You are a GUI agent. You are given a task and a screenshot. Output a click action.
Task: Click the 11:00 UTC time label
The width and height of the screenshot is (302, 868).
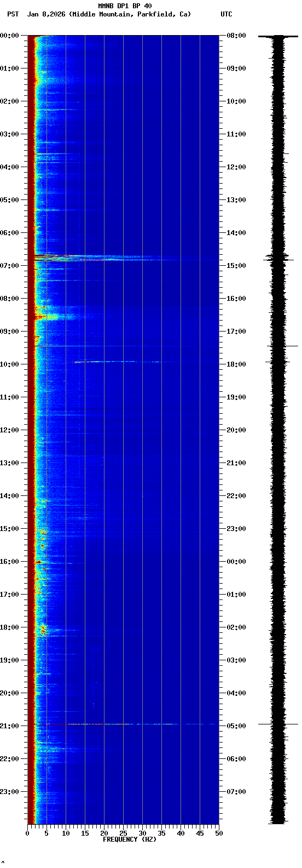click(x=236, y=134)
